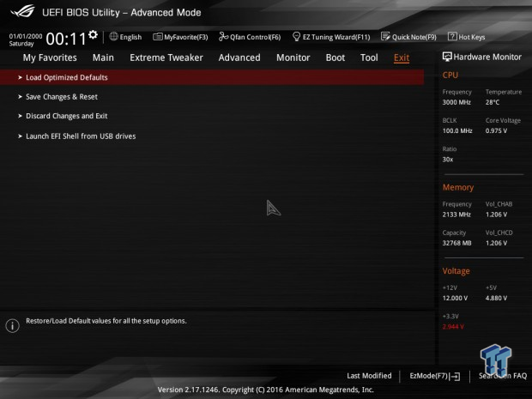
Task: Go to the Advanced tab
Action: pyautogui.click(x=239, y=57)
